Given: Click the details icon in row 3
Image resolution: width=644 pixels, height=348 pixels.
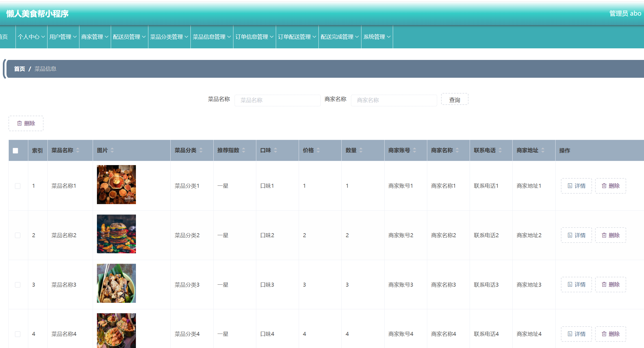Looking at the screenshot, I should 570,284.
